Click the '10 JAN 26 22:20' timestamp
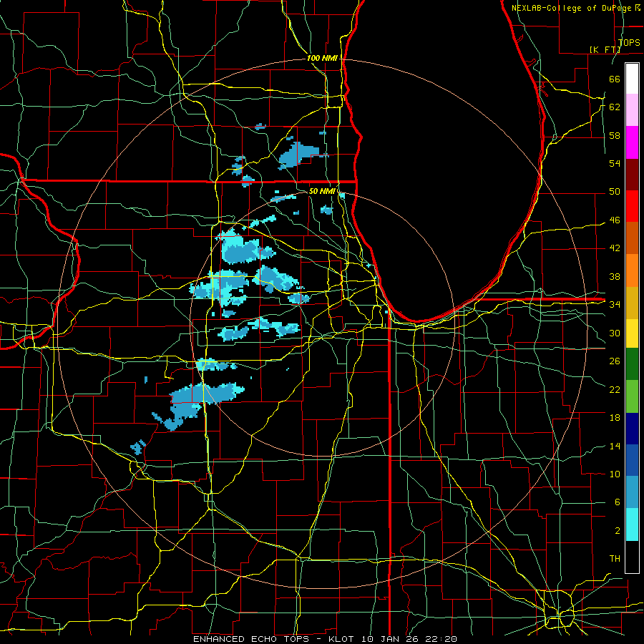 [x=409, y=639]
